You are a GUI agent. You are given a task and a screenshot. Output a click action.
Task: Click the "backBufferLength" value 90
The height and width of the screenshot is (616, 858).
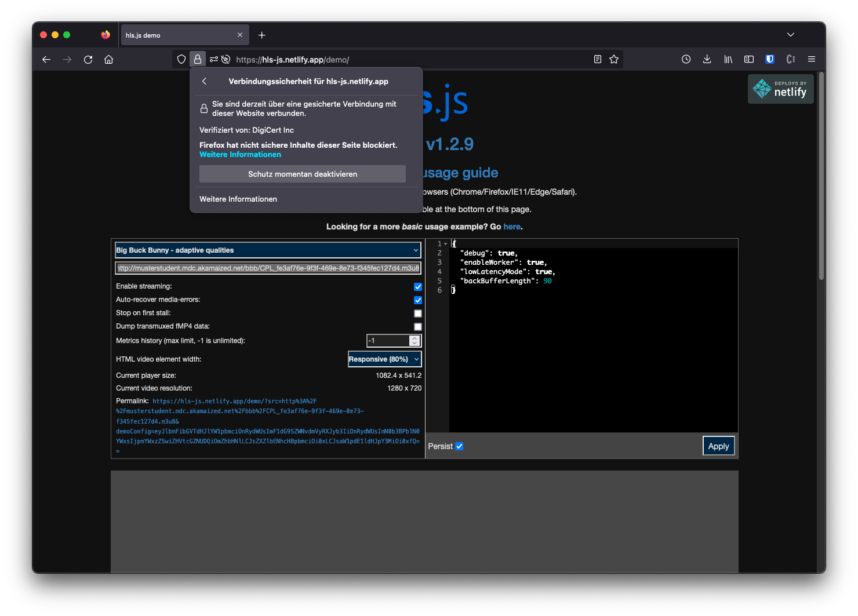[547, 281]
